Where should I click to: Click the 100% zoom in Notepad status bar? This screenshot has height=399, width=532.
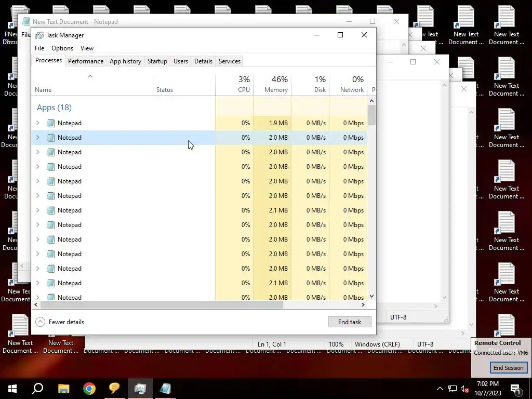click(x=336, y=344)
